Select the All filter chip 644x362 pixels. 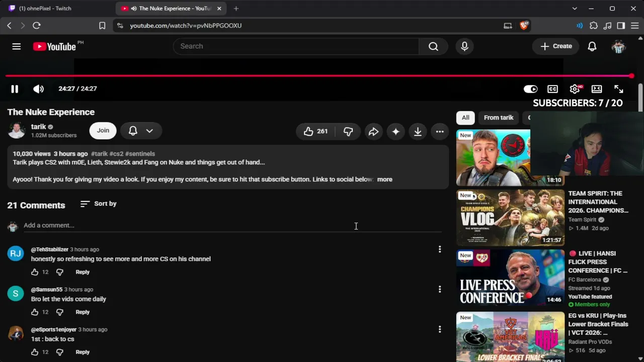click(x=465, y=118)
